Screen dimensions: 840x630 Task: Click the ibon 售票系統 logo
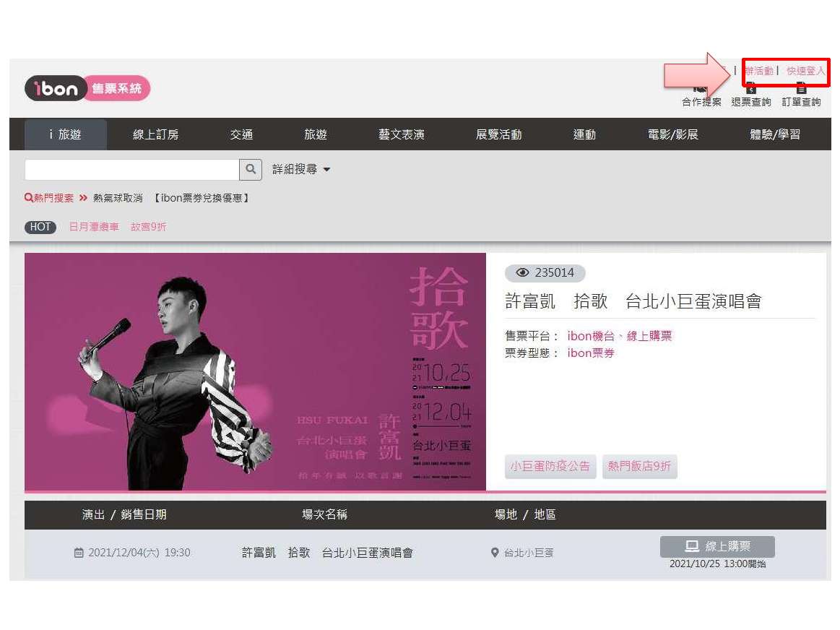pyautogui.click(x=87, y=88)
